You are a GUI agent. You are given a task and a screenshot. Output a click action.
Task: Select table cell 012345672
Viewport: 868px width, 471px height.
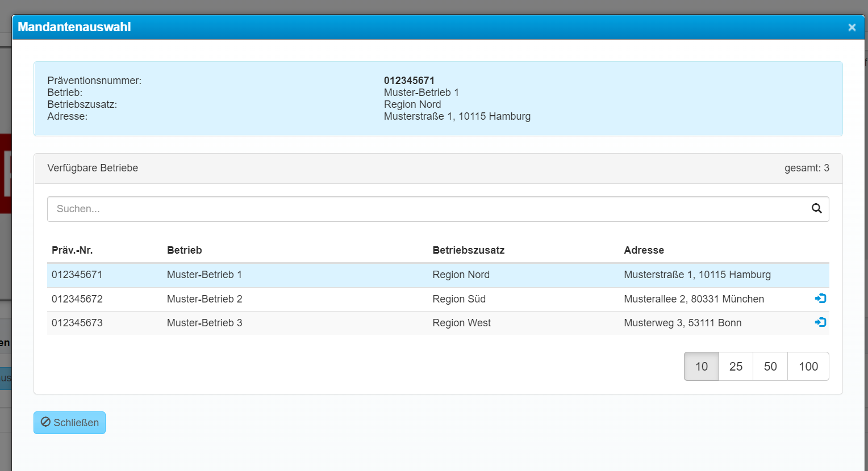(77, 299)
